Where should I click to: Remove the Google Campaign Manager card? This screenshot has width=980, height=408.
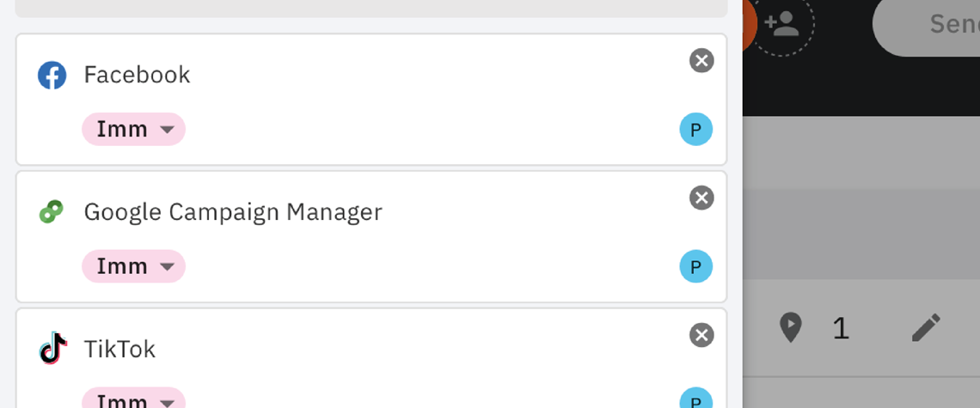tap(701, 198)
